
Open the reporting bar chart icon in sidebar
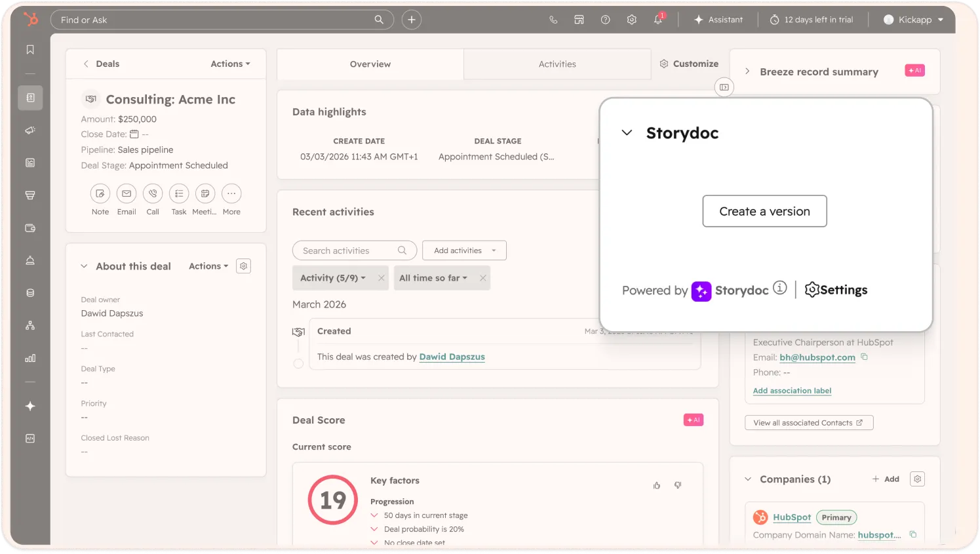coord(30,358)
